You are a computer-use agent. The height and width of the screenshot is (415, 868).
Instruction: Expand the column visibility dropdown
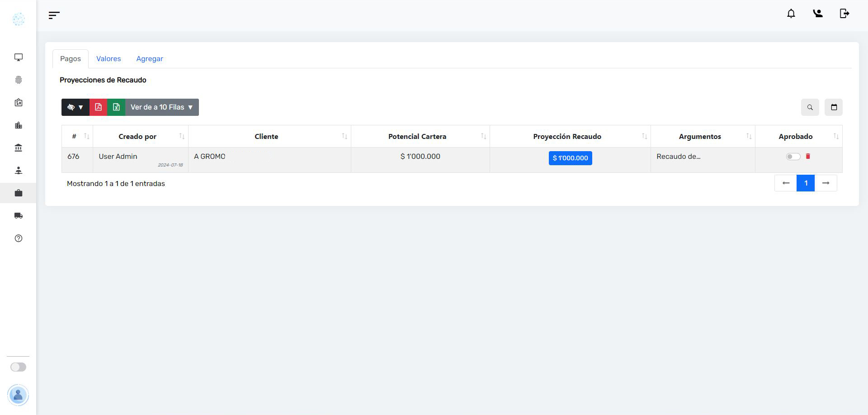point(75,107)
